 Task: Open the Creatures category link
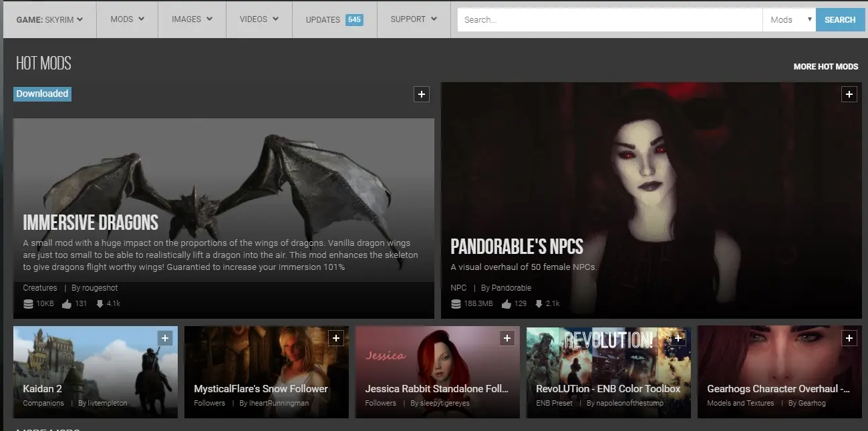click(x=40, y=288)
